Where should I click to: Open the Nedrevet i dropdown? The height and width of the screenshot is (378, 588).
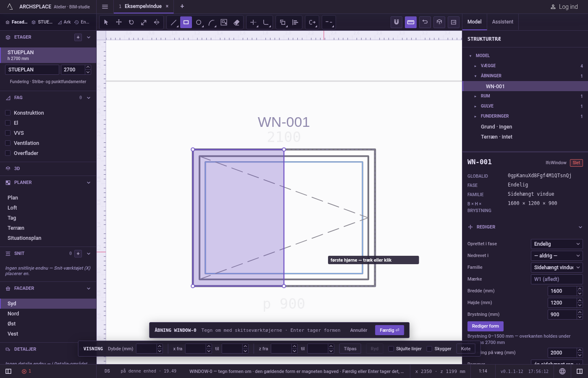557,256
